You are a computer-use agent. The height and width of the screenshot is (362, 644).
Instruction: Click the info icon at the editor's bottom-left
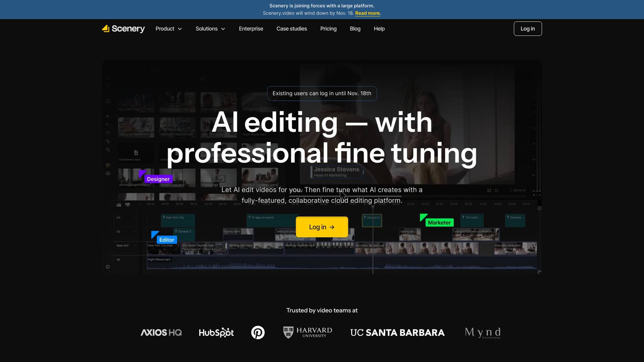[x=108, y=266]
